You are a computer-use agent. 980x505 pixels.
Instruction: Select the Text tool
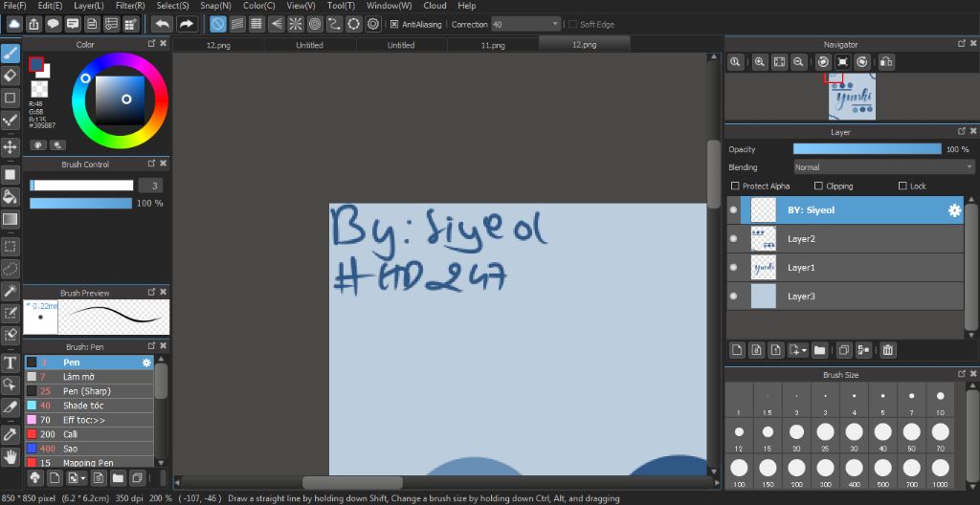pyautogui.click(x=11, y=362)
